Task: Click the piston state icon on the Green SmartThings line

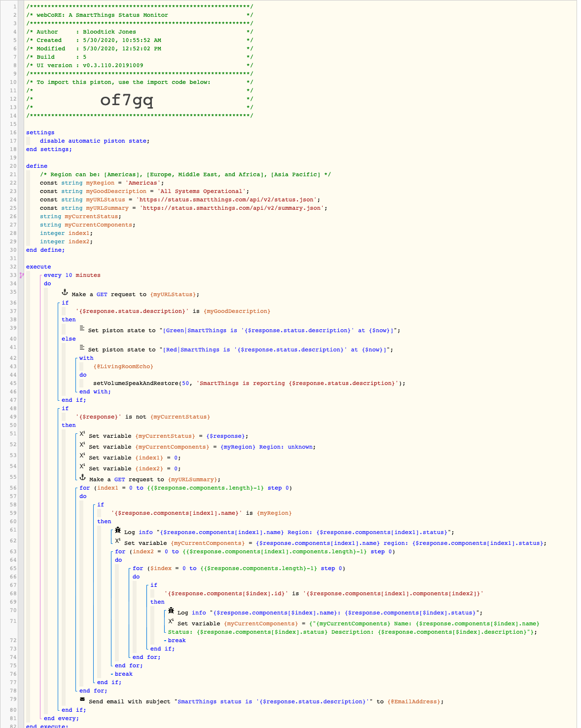Action: tap(82, 329)
